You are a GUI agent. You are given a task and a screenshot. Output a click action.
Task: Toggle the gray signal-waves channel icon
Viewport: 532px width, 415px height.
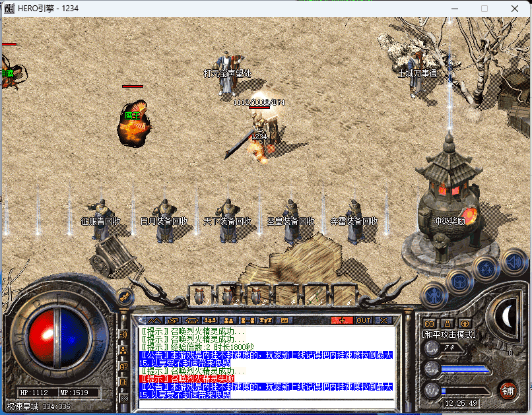(123, 398)
